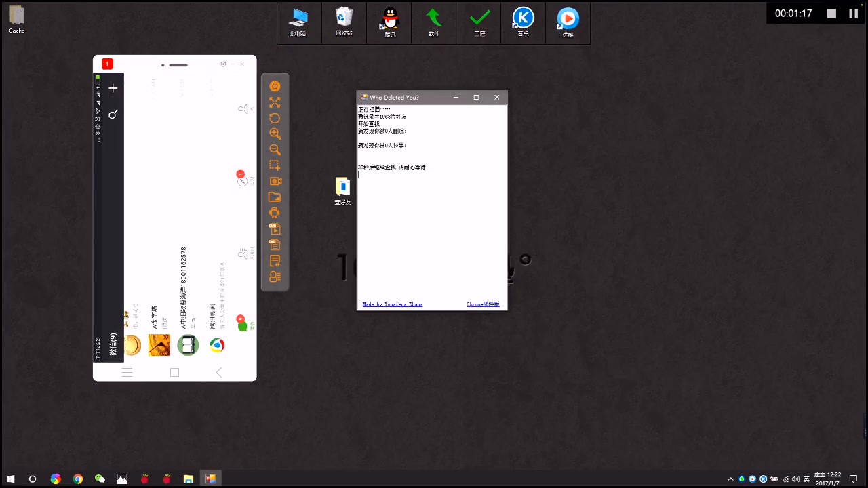Screen dimensions: 868x488
Task: Toggle fullscreen in the phone mirror toolbar
Action: [x=275, y=102]
